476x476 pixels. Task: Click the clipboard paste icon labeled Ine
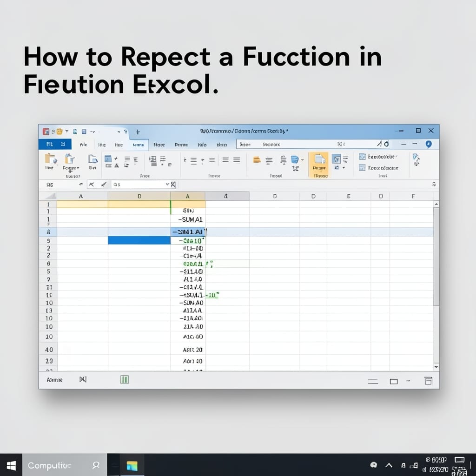(x=50, y=159)
